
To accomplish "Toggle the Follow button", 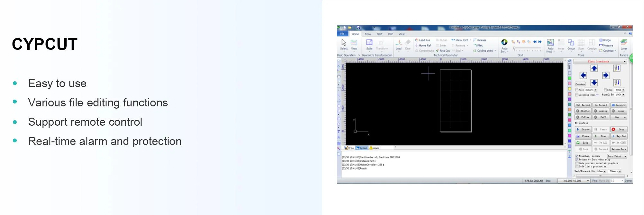I will click(x=583, y=117).
